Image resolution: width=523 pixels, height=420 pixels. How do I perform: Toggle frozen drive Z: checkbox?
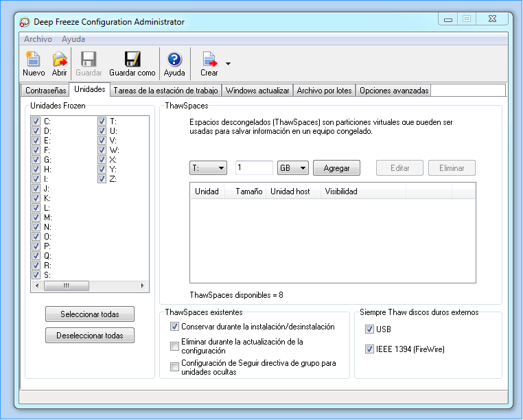pos(102,179)
